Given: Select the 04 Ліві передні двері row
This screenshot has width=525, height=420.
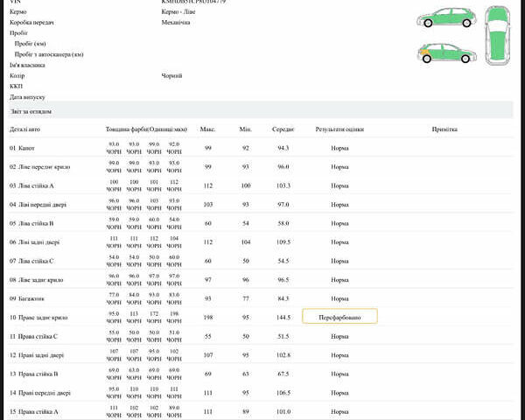Looking at the screenshot, I should tap(34, 204).
